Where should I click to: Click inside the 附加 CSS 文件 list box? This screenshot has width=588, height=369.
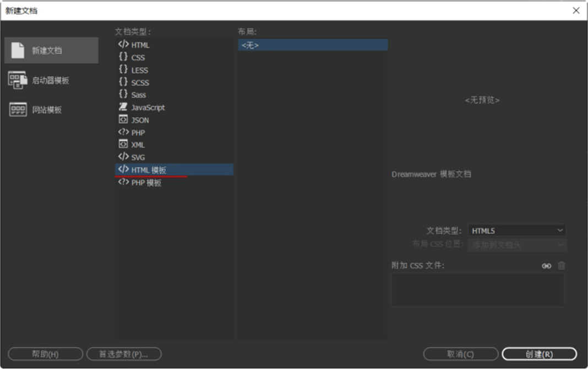click(477, 290)
